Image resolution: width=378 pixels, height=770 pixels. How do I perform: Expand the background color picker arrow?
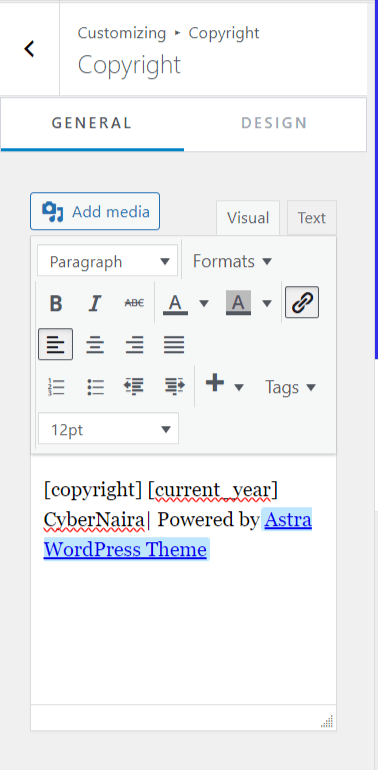[x=267, y=303]
